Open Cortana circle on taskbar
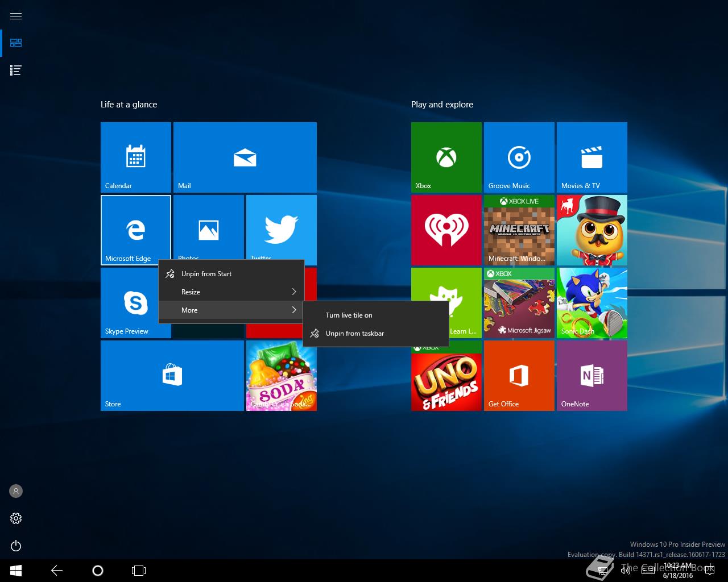The image size is (728, 582). pyautogui.click(x=98, y=571)
